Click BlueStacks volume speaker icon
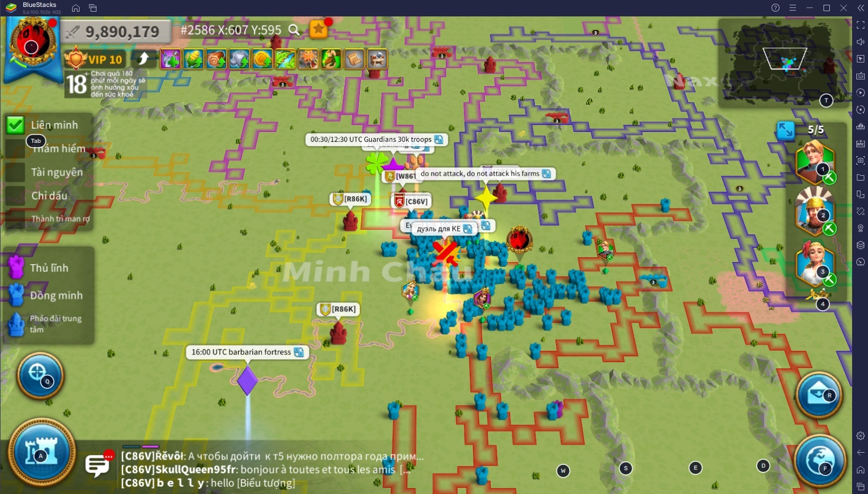 [860, 42]
